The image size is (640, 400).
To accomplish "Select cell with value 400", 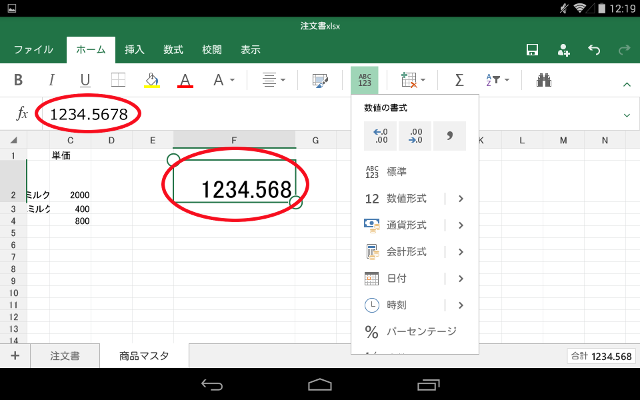I will click(70, 209).
